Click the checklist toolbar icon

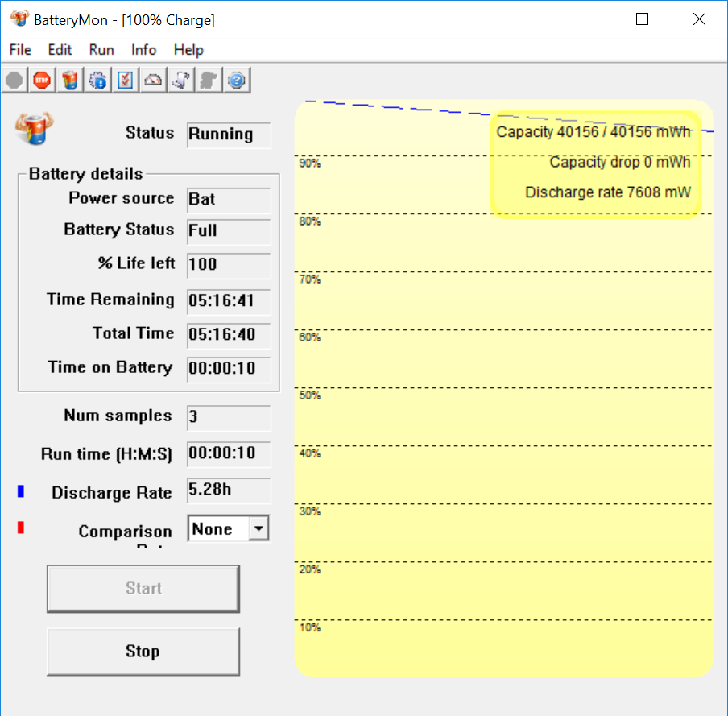pyautogui.click(x=126, y=81)
